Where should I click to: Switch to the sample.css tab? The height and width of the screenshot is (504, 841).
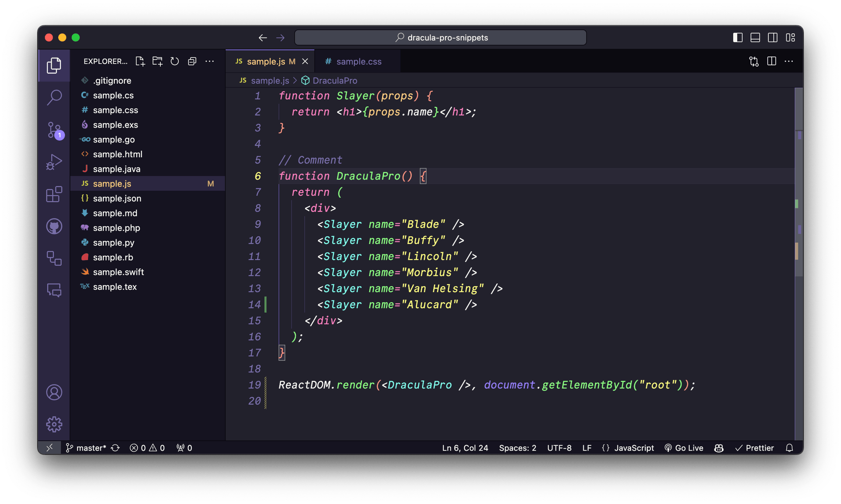click(x=358, y=61)
